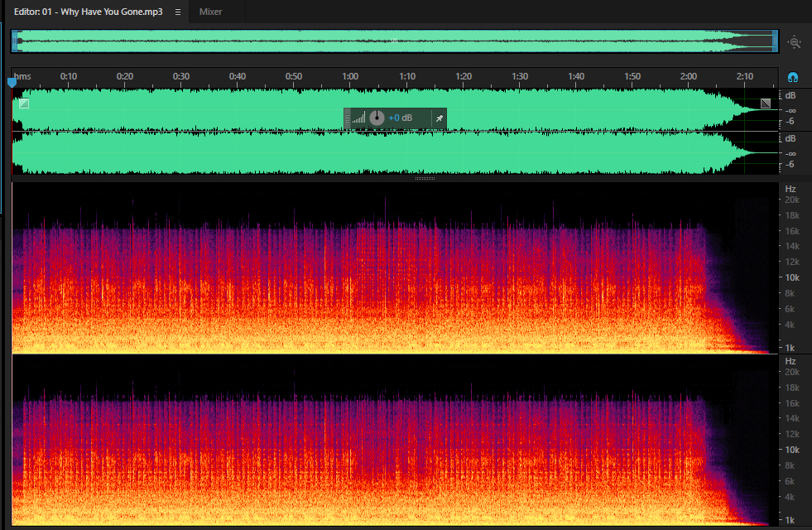Click the 1k mark on lower frequency scale
812x530 pixels.
click(790, 519)
